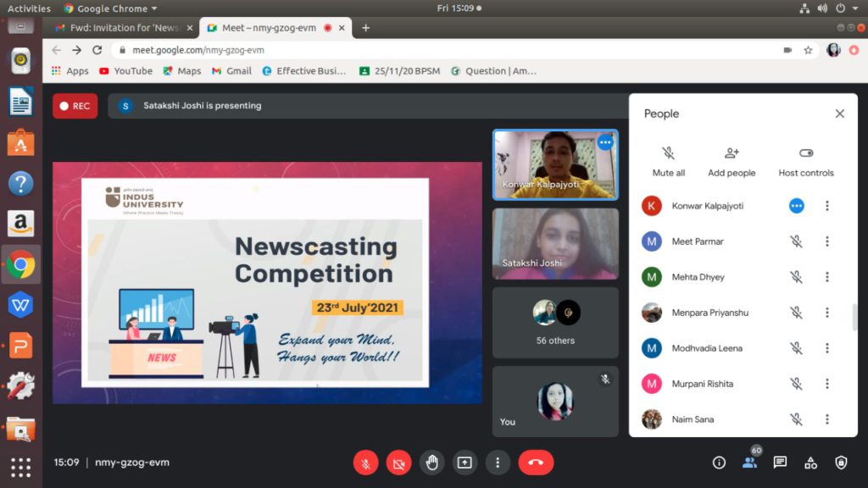Select Satakshi Joshi's video tile
868x488 pixels.
point(555,244)
